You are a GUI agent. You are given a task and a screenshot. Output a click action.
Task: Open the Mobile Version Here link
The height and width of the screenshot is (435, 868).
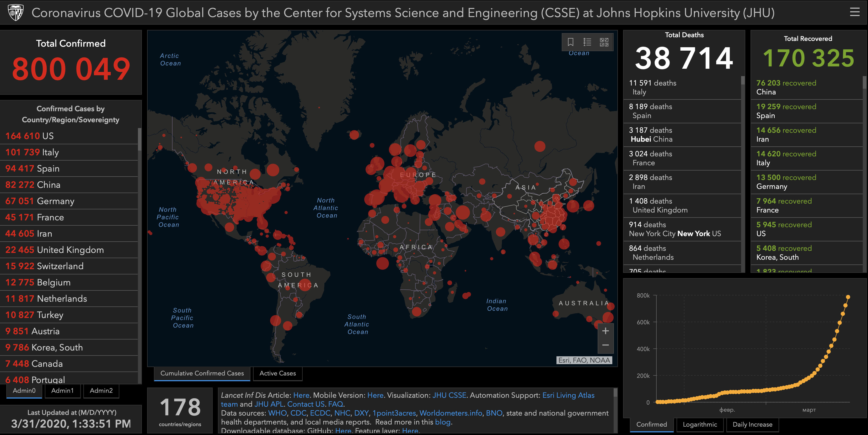375,395
